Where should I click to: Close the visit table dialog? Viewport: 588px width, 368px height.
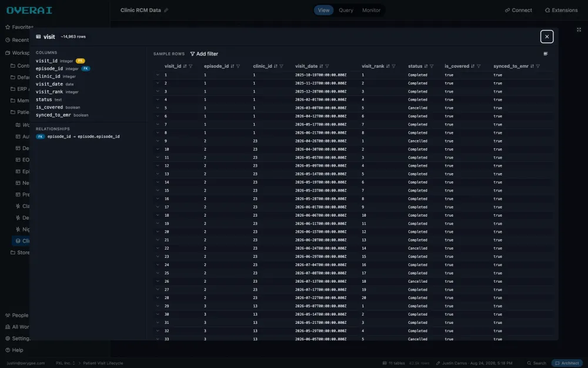coord(547,37)
